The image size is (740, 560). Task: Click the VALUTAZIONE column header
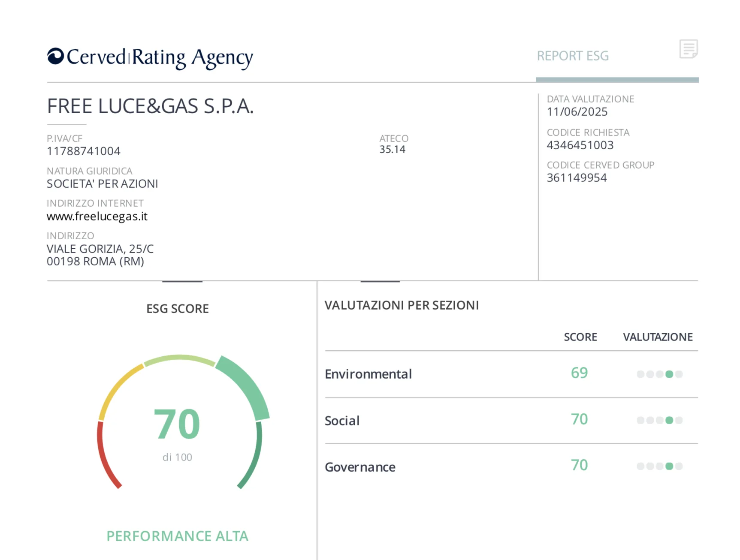click(658, 337)
